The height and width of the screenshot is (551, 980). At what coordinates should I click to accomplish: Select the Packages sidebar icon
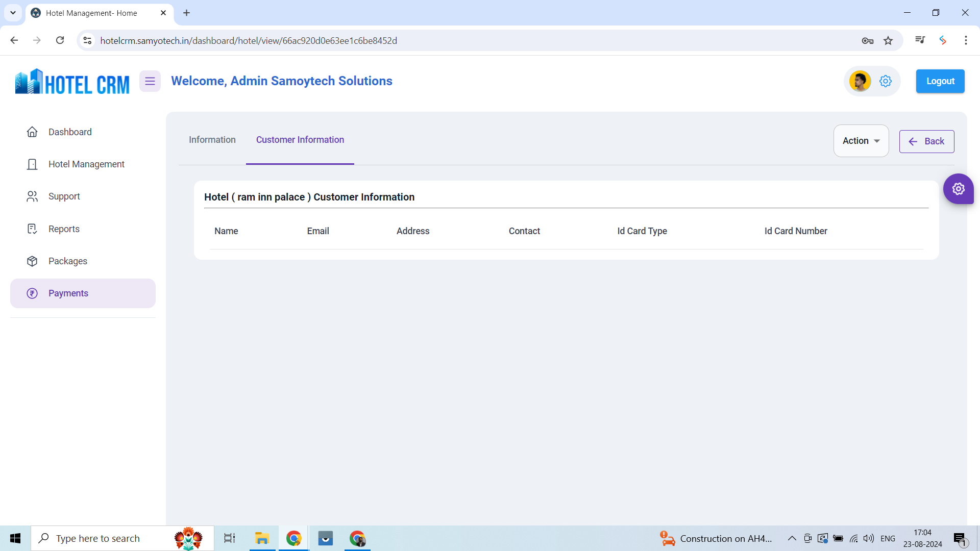pyautogui.click(x=32, y=261)
